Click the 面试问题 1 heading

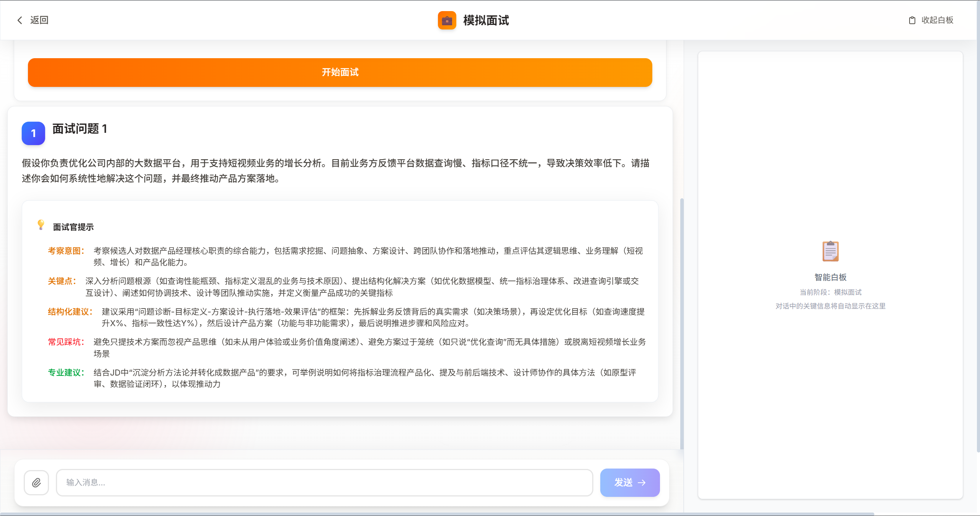click(80, 129)
